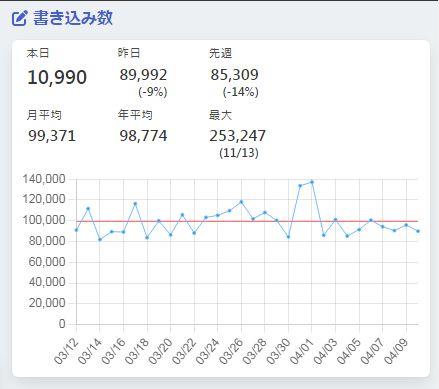Click the 03/12 x-axis label
The image size is (439, 389).
[67, 351]
